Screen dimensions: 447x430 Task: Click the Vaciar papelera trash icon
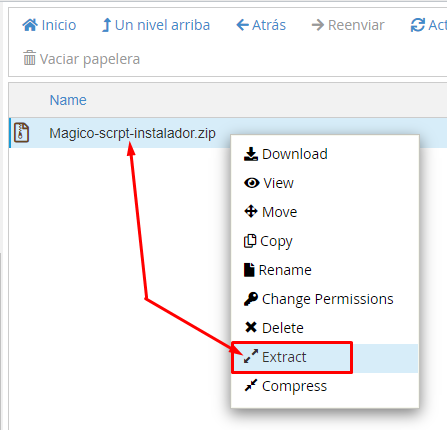point(29,58)
